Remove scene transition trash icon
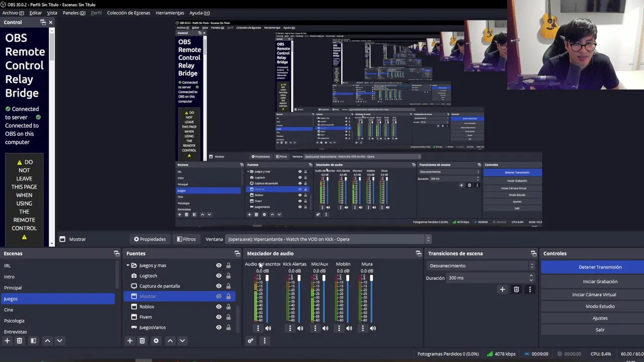Image resolution: width=644 pixels, height=362 pixels. [516, 290]
